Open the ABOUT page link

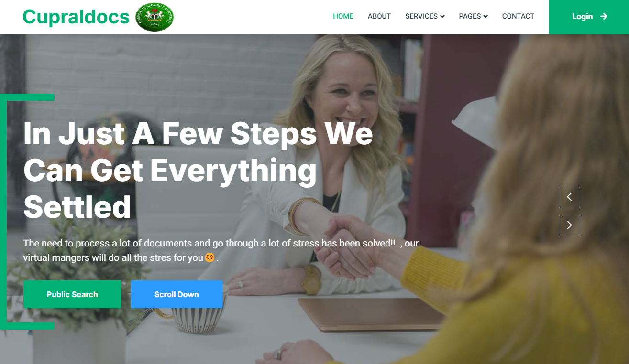(x=379, y=16)
